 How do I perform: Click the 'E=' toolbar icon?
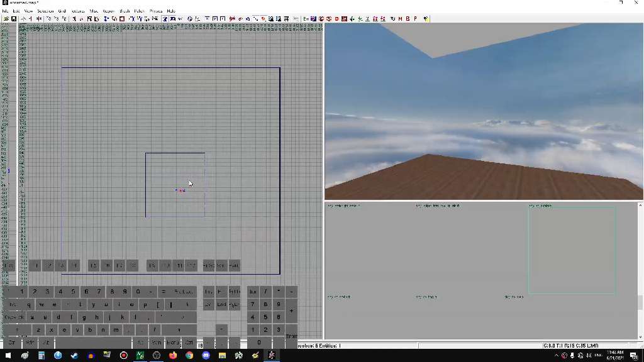pos(306,19)
